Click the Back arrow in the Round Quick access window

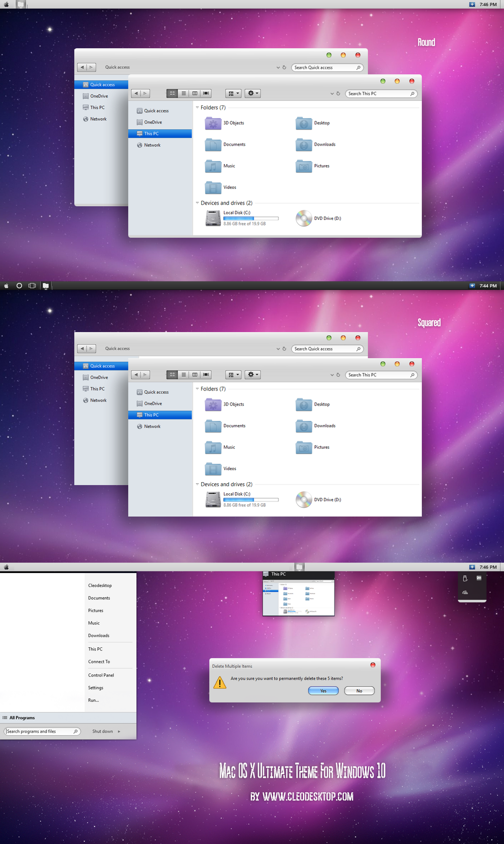pos(82,67)
